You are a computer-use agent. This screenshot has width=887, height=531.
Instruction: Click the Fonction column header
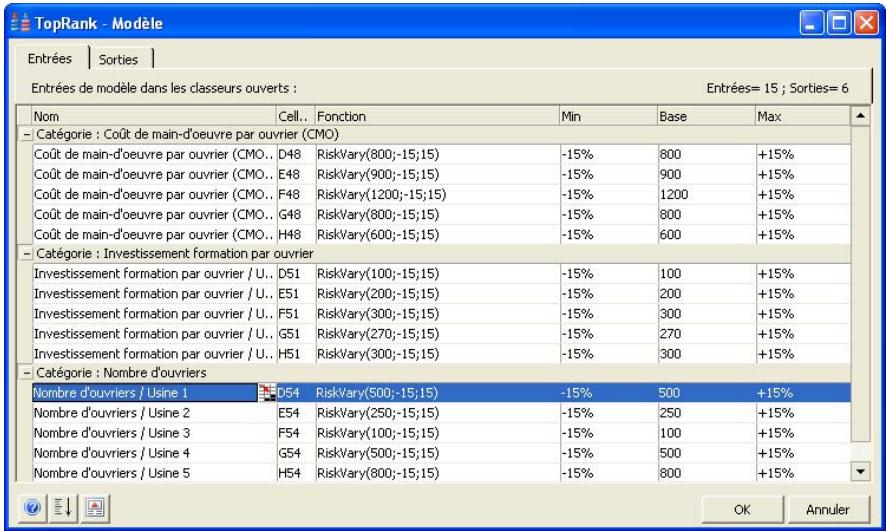pyautogui.click(x=437, y=116)
